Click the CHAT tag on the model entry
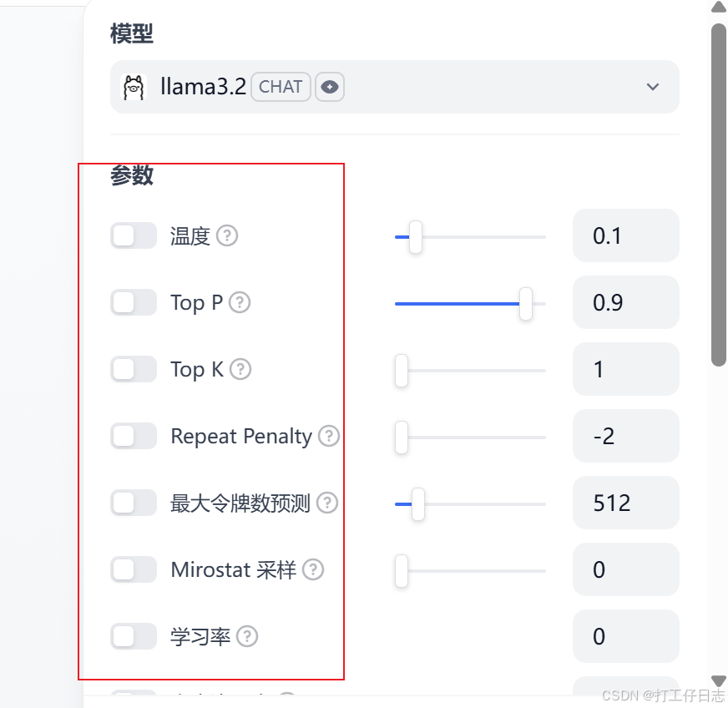Image resolution: width=728 pixels, height=708 pixels. click(281, 86)
